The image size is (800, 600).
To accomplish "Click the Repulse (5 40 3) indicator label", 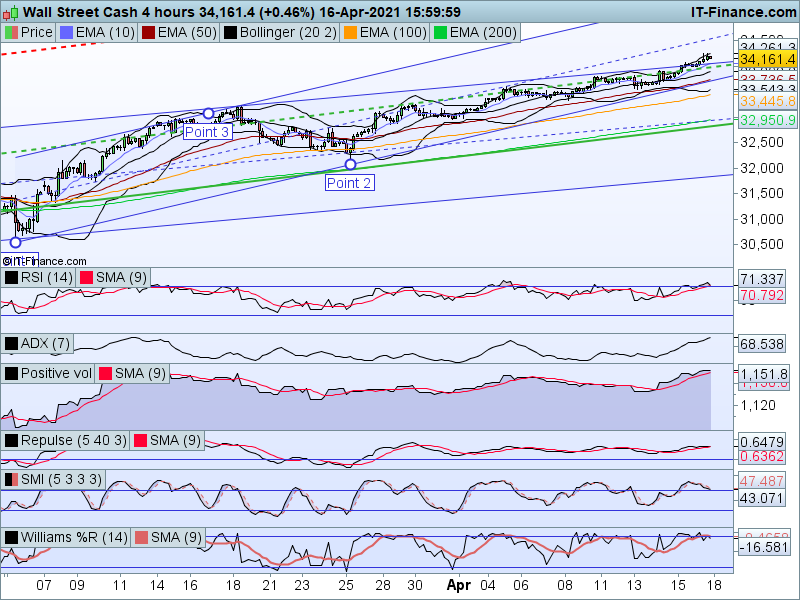I will coord(73,440).
